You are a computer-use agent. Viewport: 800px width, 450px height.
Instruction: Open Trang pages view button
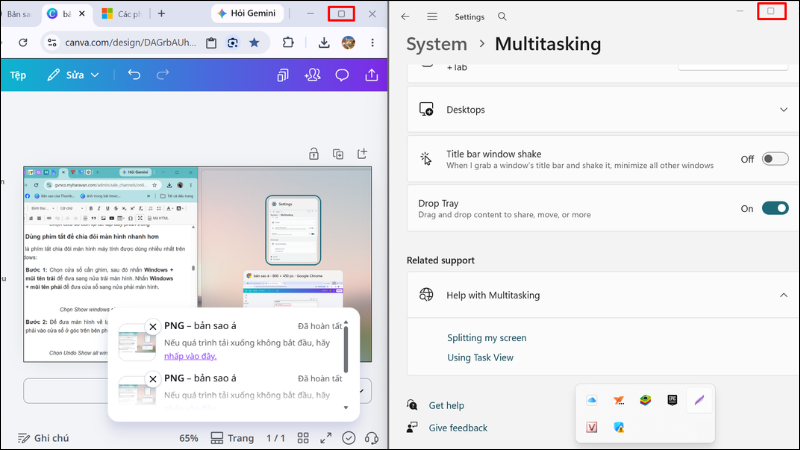pyautogui.click(x=232, y=438)
